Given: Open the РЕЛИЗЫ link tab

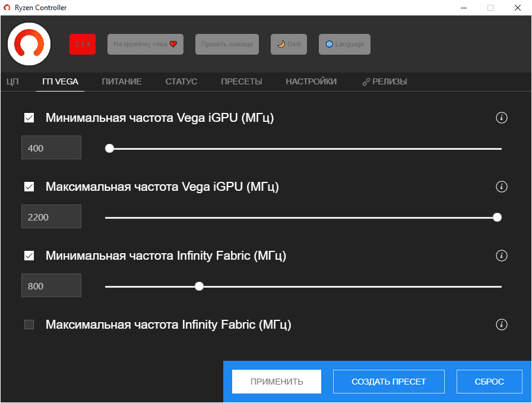Looking at the screenshot, I should coord(385,81).
